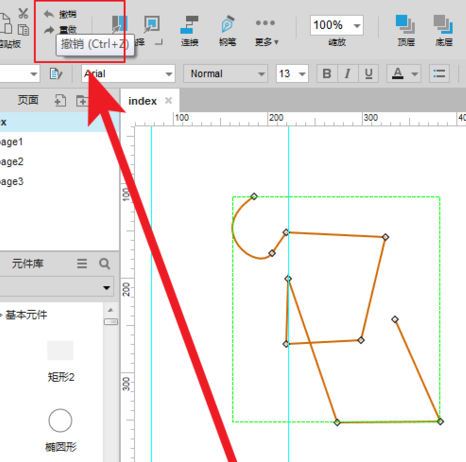
Task: Toggle underline formatting
Action: pos(368,73)
